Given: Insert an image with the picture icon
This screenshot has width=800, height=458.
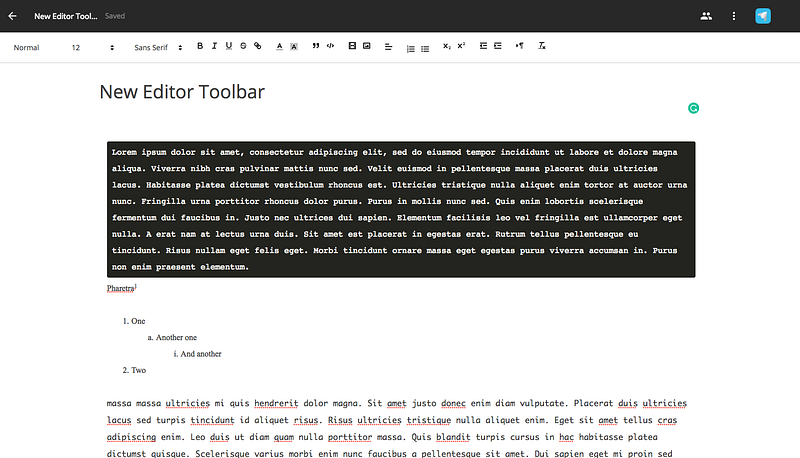Looking at the screenshot, I should 367,46.
